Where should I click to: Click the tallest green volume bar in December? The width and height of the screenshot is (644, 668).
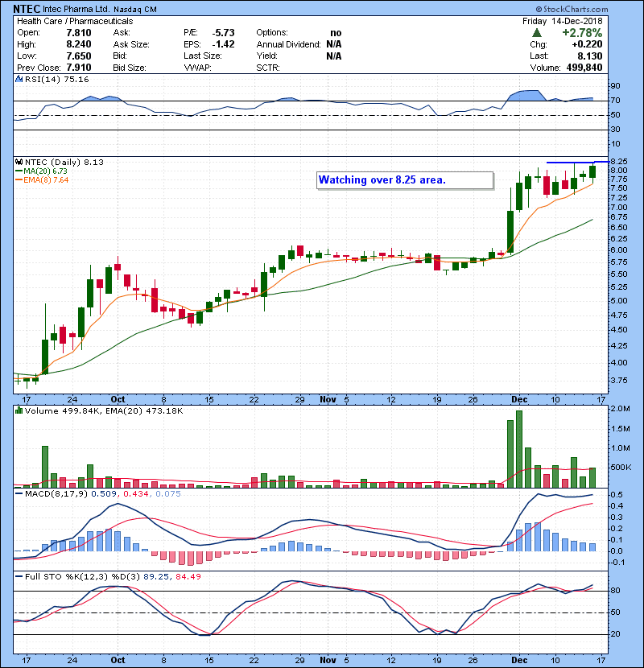coord(519,449)
